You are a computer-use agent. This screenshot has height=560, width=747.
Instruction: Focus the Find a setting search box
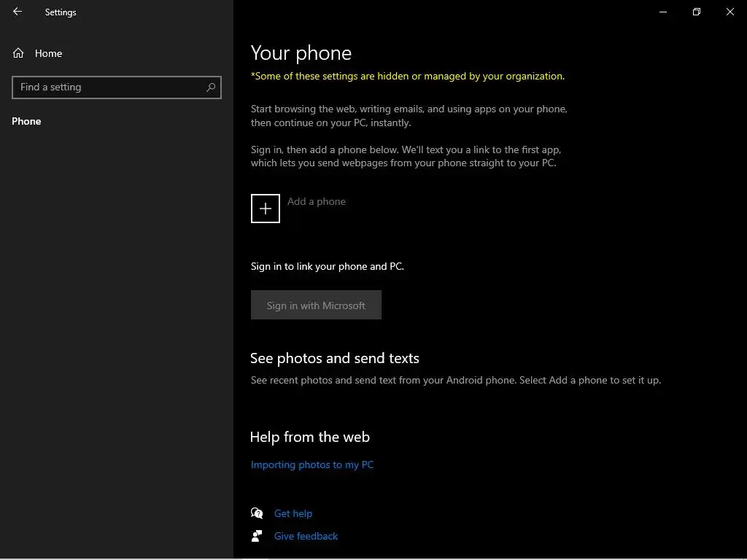click(117, 87)
